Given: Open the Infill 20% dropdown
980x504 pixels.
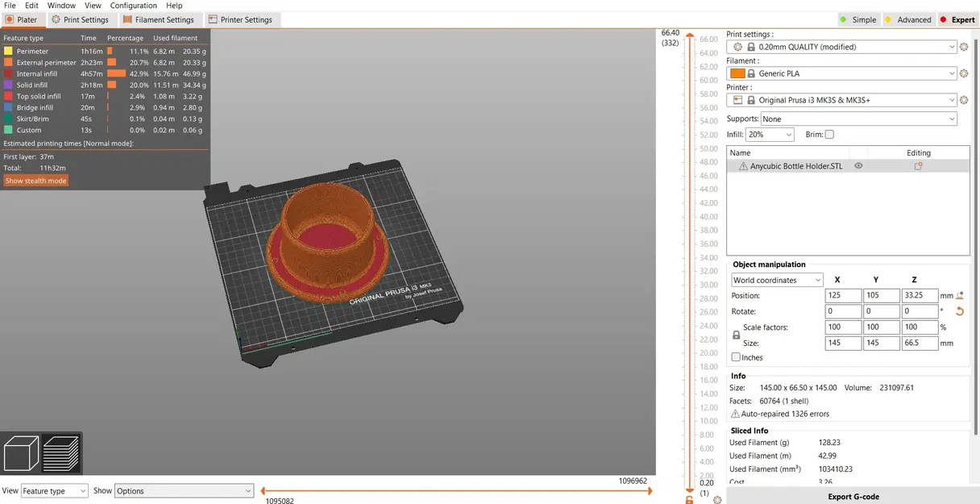Looking at the screenshot, I should coord(770,135).
